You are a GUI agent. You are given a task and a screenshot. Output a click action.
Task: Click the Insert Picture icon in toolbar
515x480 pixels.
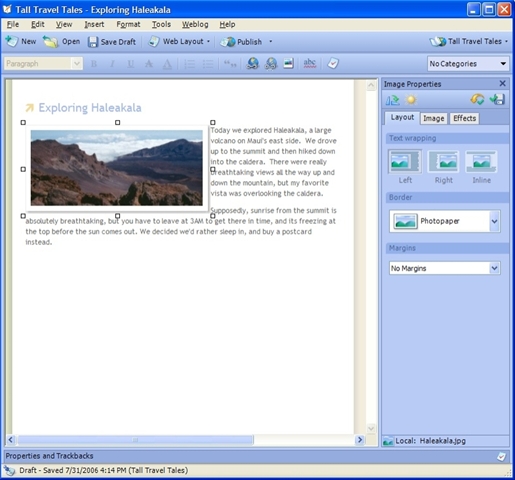(288, 63)
